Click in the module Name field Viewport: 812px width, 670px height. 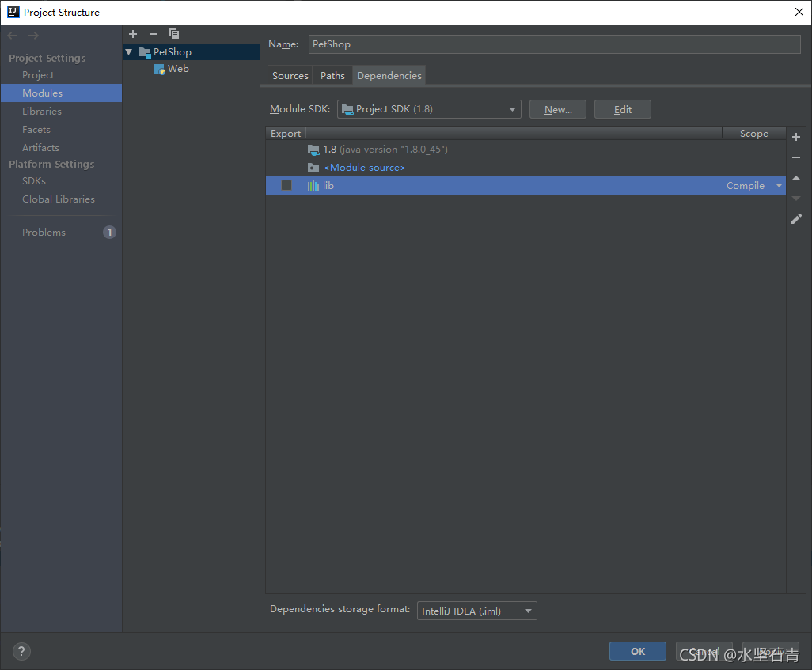pos(555,44)
